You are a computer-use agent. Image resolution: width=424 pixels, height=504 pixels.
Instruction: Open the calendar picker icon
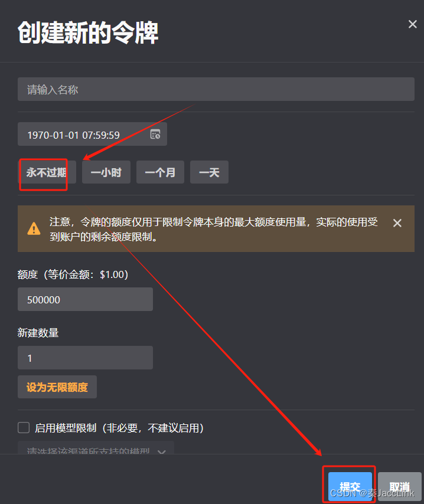(155, 134)
